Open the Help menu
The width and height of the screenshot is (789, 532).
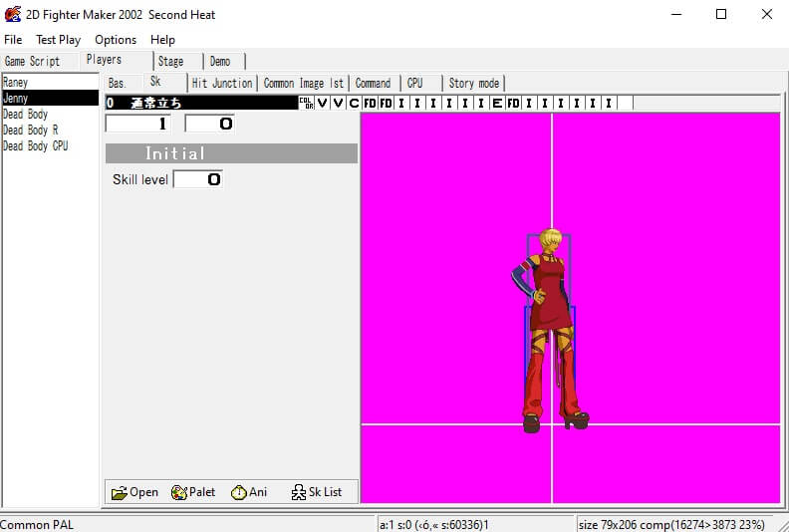click(x=162, y=40)
